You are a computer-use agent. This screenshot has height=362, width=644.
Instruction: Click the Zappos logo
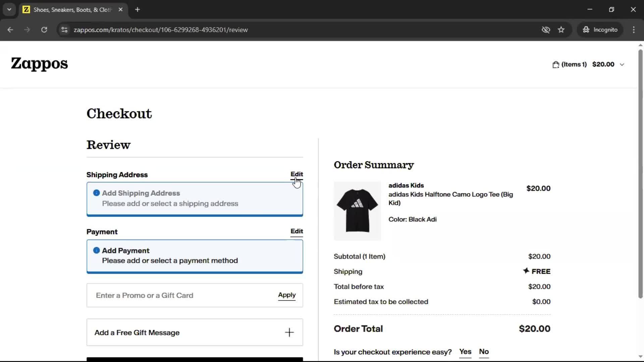39,64
